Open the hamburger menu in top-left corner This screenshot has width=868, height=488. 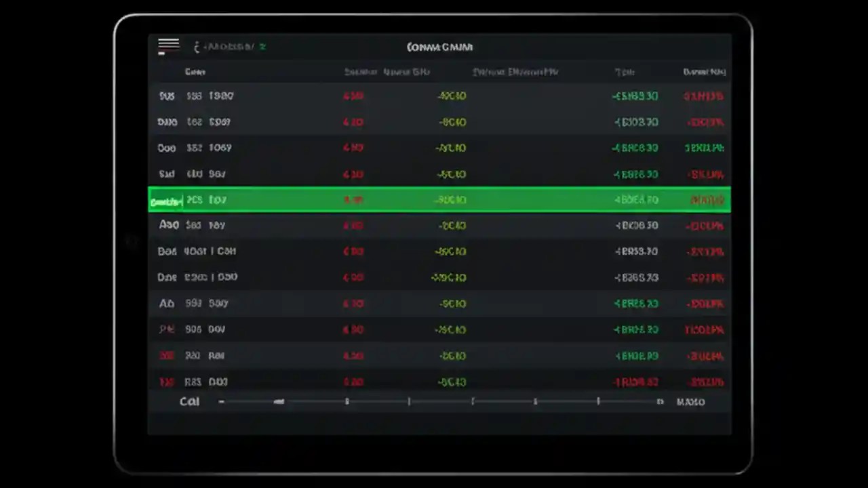pyautogui.click(x=167, y=45)
